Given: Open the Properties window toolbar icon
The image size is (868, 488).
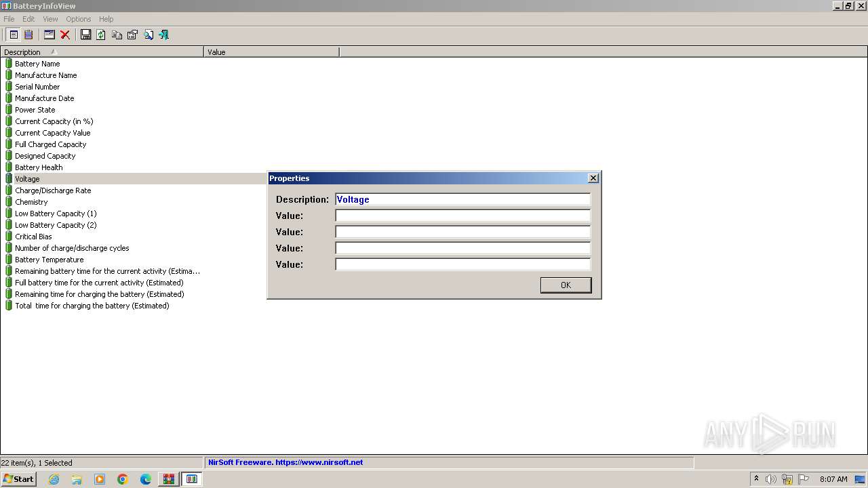Looking at the screenshot, I should 50,35.
